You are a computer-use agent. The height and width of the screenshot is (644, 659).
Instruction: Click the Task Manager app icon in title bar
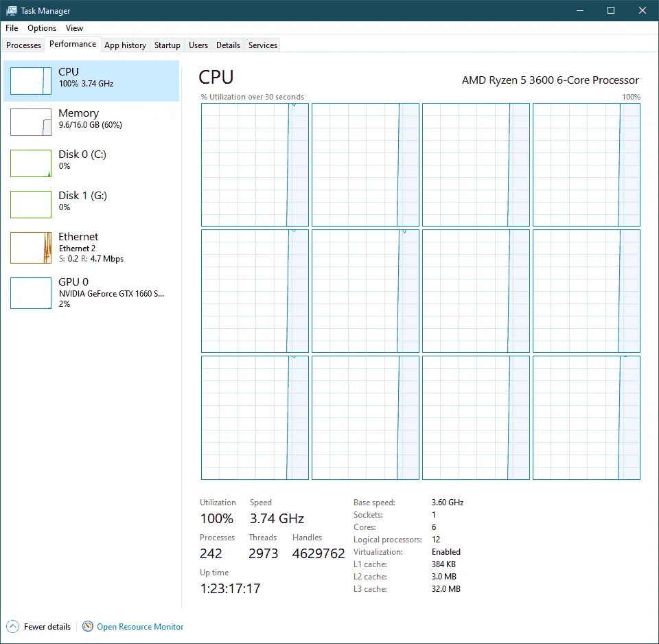coord(12,10)
